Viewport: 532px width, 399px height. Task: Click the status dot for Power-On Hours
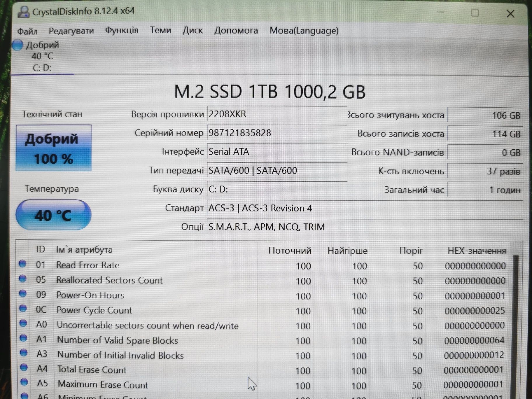click(x=23, y=293)
